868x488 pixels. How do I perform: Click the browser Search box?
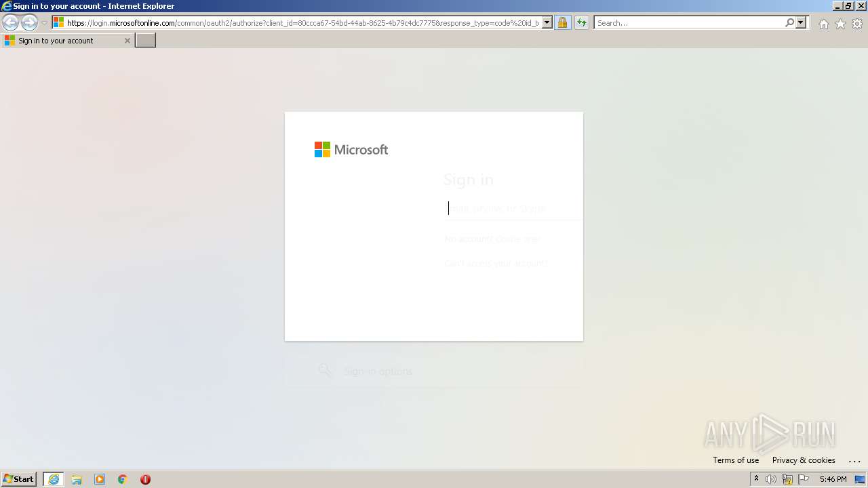tap(689, 23)
